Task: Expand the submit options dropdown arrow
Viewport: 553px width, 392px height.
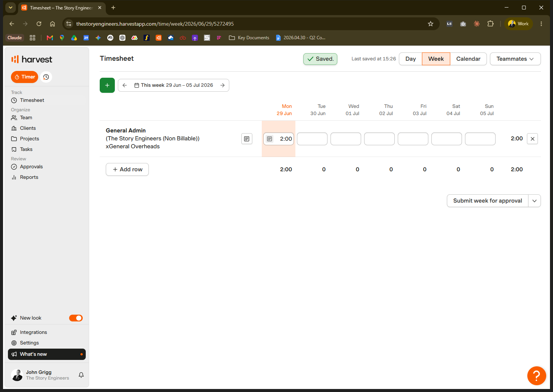Action: click(534, 201)
